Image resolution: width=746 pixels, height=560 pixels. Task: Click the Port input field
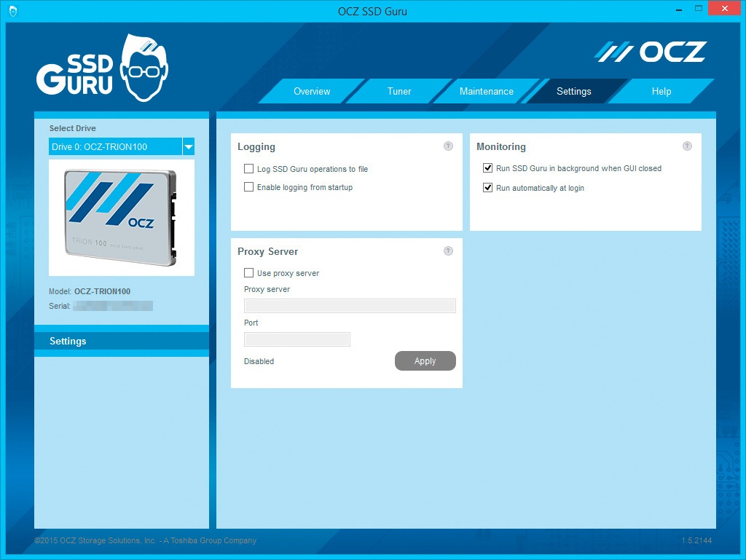pyautogui.click(x=297, y=339)
